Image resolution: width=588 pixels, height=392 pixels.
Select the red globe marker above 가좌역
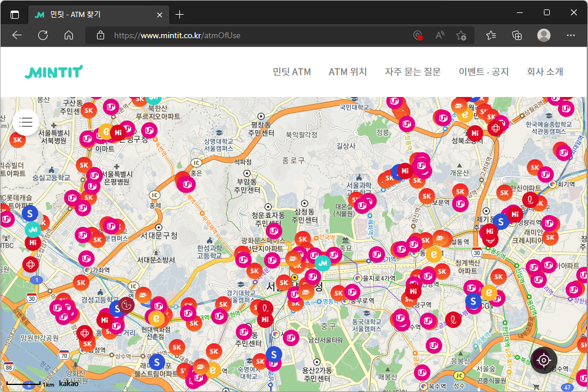31,264
